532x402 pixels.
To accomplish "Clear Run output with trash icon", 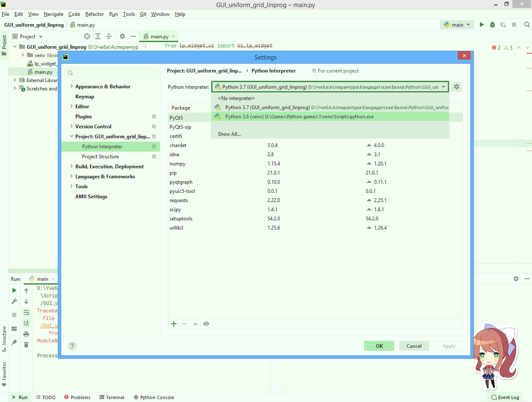I will tap(26, 345).
